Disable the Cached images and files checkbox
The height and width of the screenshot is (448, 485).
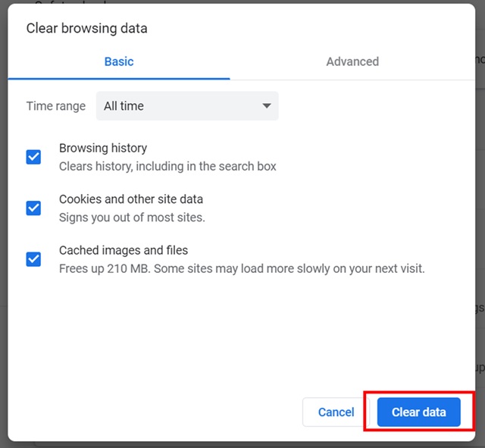pos(33,258)
